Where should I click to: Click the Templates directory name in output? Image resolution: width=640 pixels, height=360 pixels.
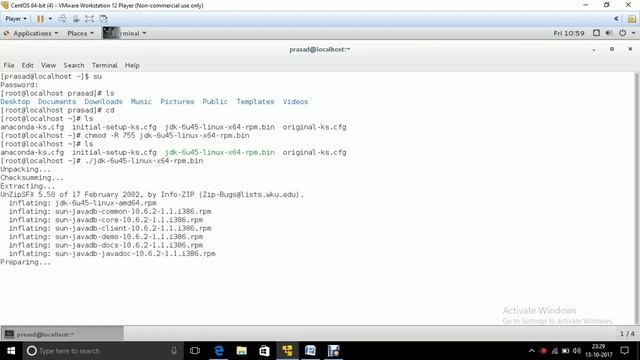pyautogui.click(x=255, y=102)
